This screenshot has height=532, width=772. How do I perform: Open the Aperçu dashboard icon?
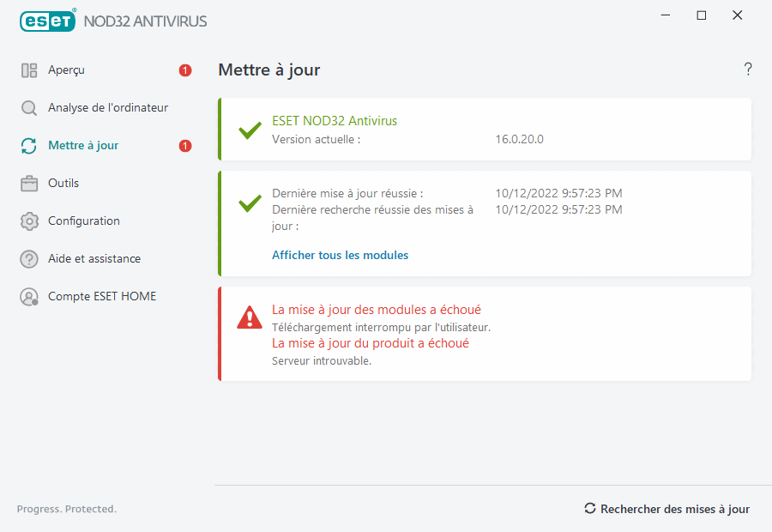coord(28,70)
